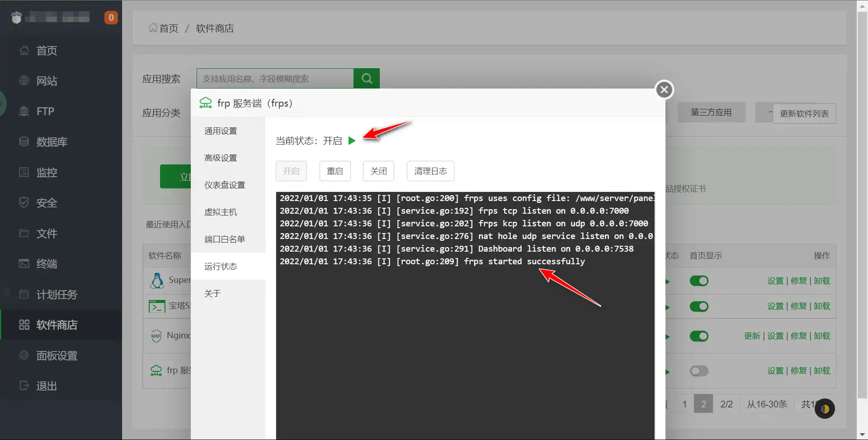Image resolution: width=868 pixels, height=440 pixels.
Task: Close the frps dialog with X
Action: [664, 90]
